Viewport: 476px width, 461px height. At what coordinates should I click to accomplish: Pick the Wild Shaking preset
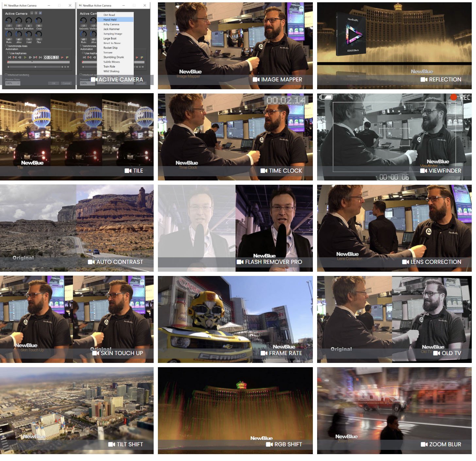tap(111, 71)
